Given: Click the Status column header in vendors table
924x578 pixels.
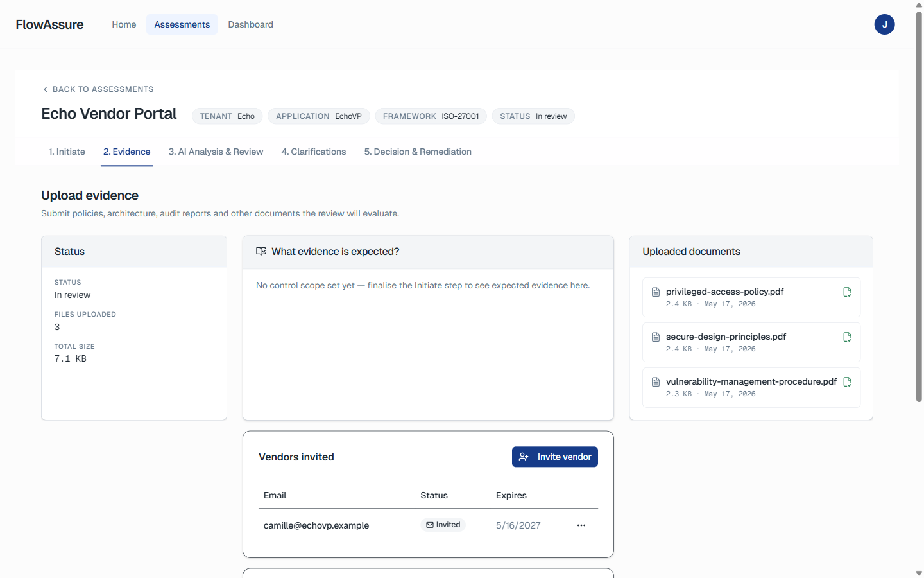Looking at the screenshot, I should pyautogui.click(x=434, y=495).
